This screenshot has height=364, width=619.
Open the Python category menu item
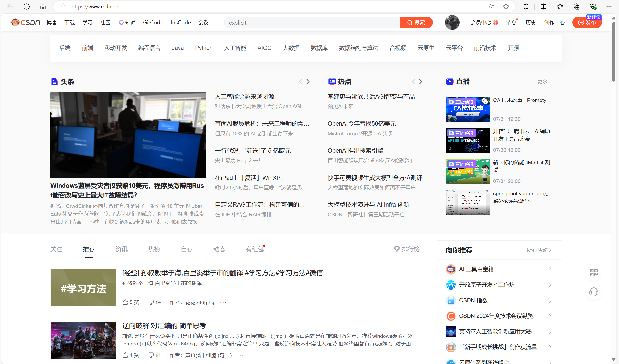click(204, 48)
